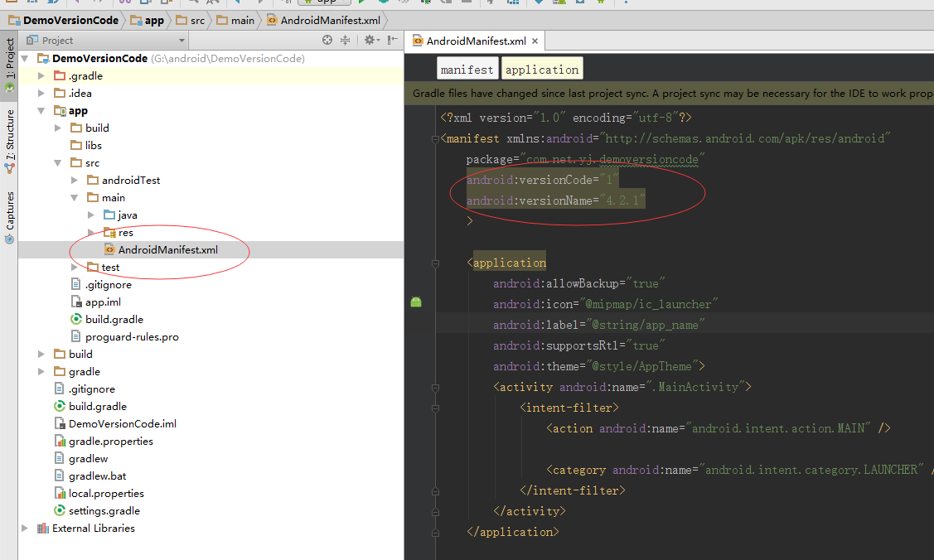Select the libs folder in tree
934x560 pixels.
click(93, 145)
